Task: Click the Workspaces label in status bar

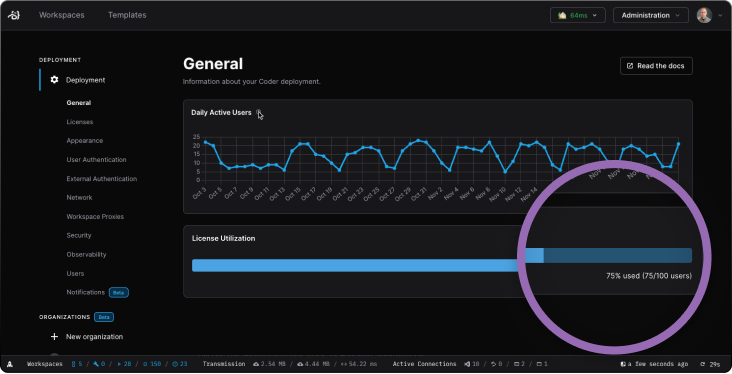Action: 45,364
